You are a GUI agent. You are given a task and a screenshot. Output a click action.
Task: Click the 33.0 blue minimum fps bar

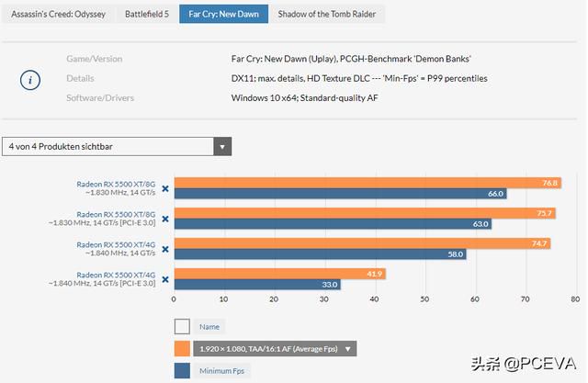click(x=257, y=285)
